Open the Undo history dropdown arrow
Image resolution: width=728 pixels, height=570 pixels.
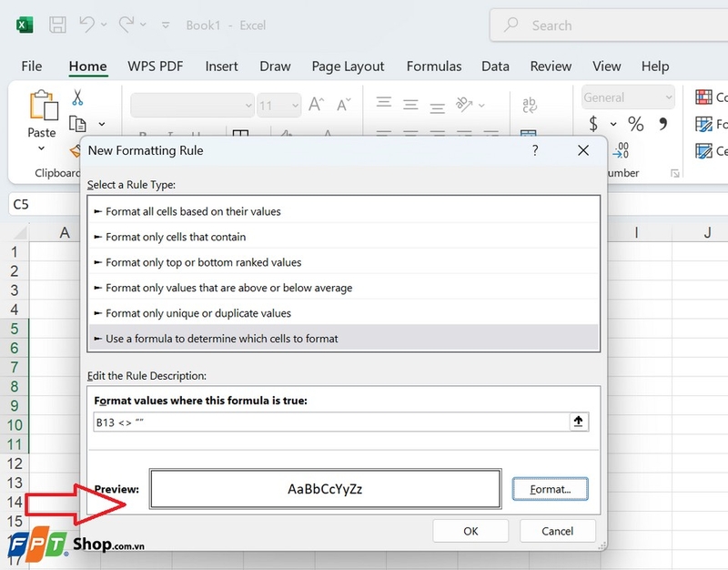104,25
